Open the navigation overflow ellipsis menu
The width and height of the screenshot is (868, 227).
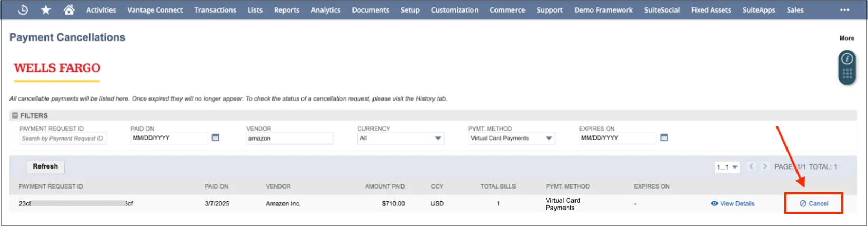click(x=844, y=10)
